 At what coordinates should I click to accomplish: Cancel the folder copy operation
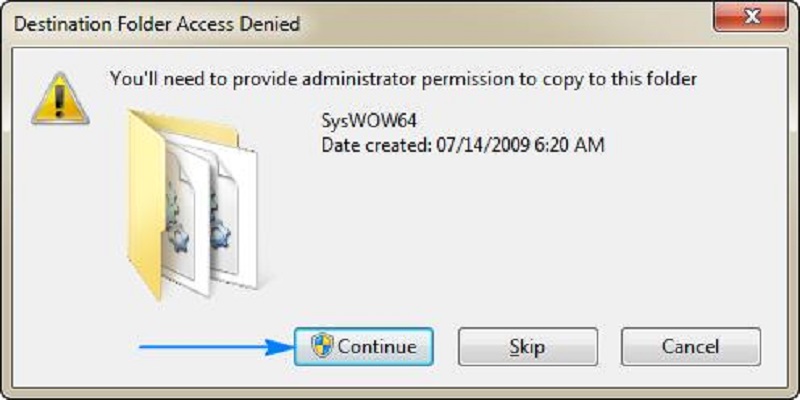click(x=691, y=347)
